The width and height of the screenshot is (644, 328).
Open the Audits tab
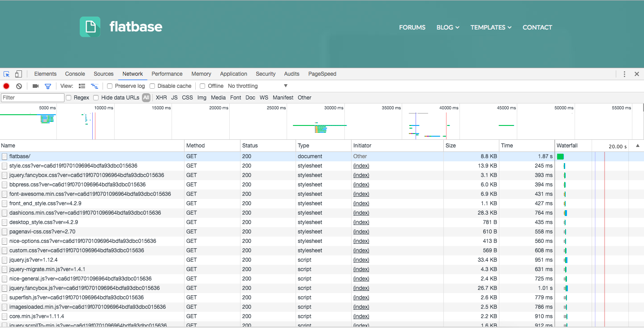292,74
